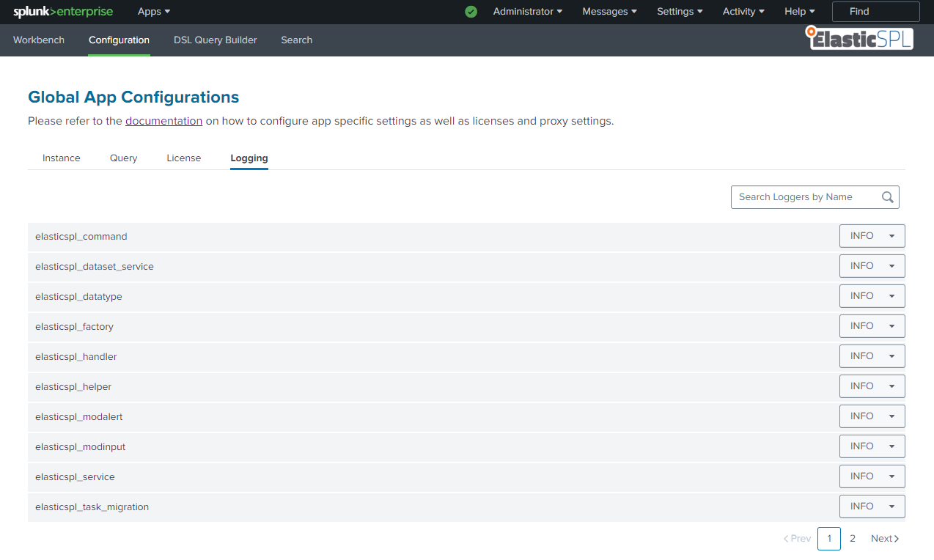Click the Next pagination button
Image resolution: width=934 pixels, height=560 pixels.
(x=884, y=539)
